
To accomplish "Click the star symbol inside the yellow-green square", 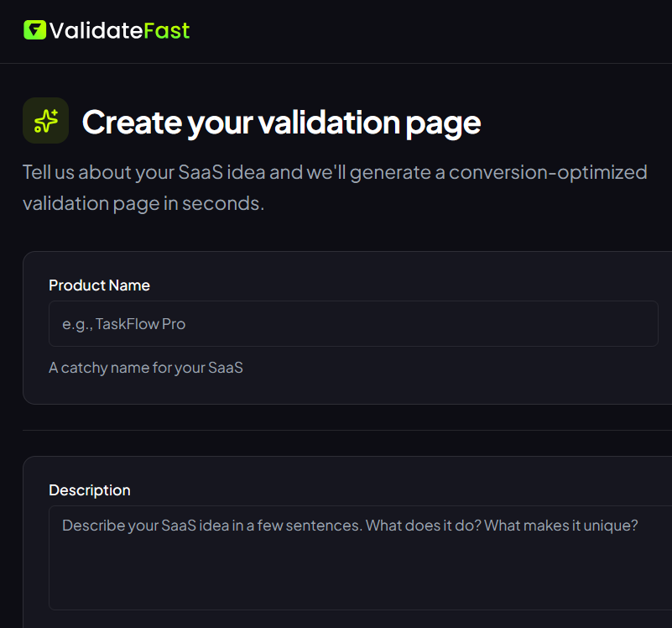I will tap(45, 120).
